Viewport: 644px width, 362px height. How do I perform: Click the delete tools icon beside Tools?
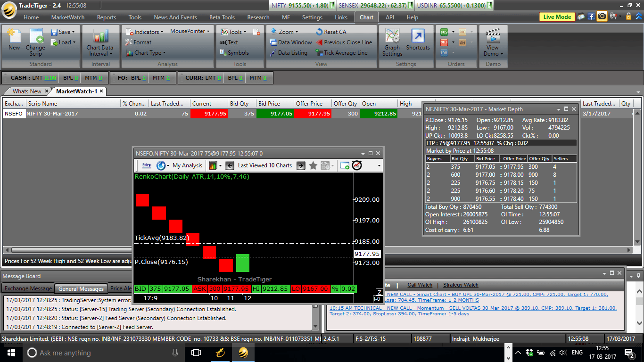pyautogui.click(x=256, y=32)
